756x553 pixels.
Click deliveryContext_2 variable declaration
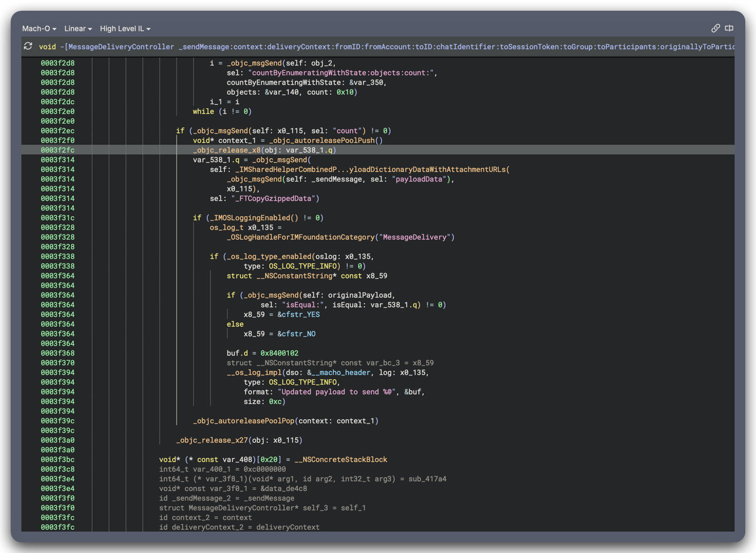coord(210,527)
